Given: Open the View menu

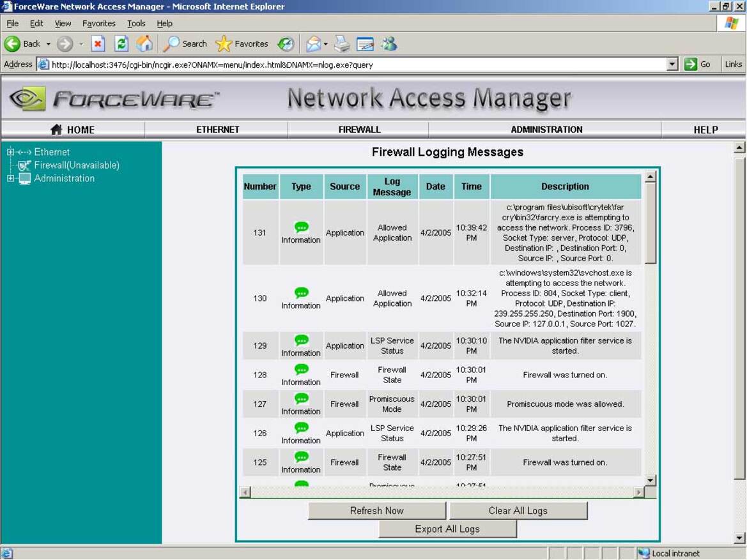Looking at the screenshot, I should click(63, 24).
